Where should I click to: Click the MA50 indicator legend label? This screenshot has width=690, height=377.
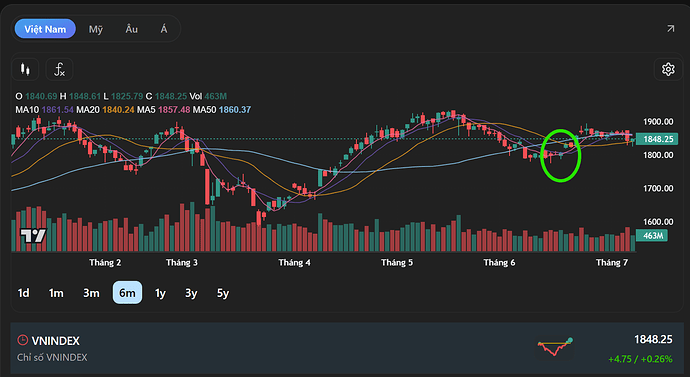204,110
